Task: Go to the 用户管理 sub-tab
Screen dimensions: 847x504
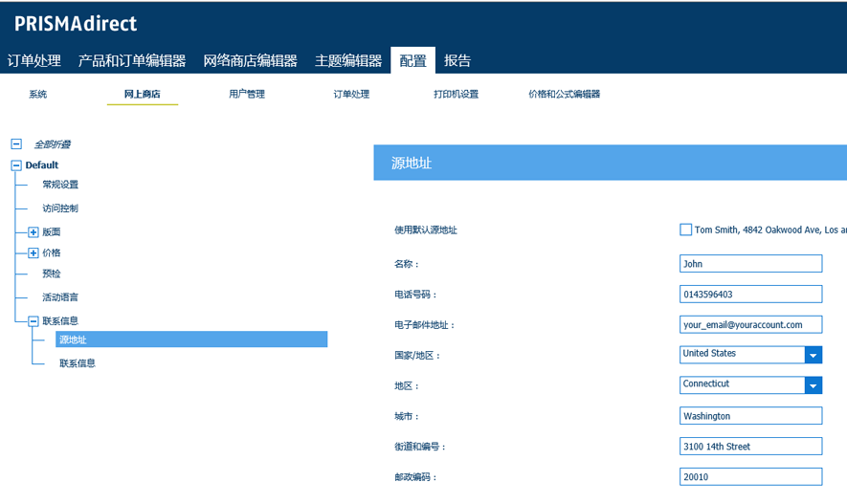Action: point(247,95)
